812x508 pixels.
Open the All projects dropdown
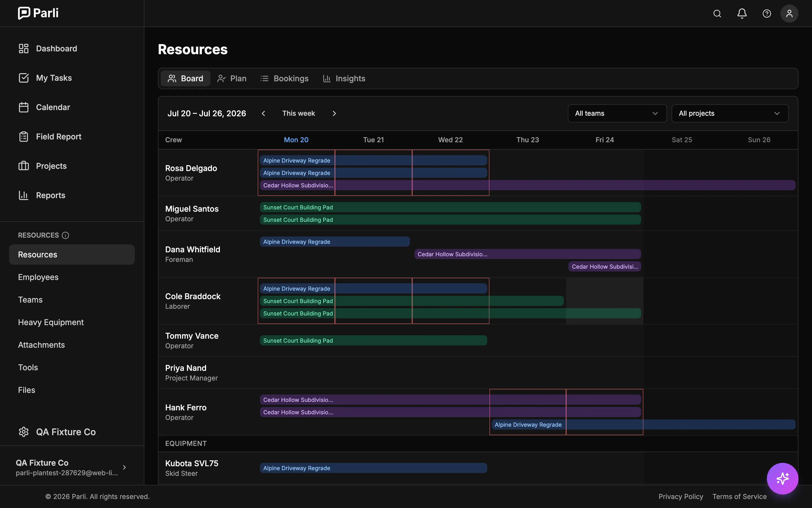pyautogui.click(x=730, y=113)
